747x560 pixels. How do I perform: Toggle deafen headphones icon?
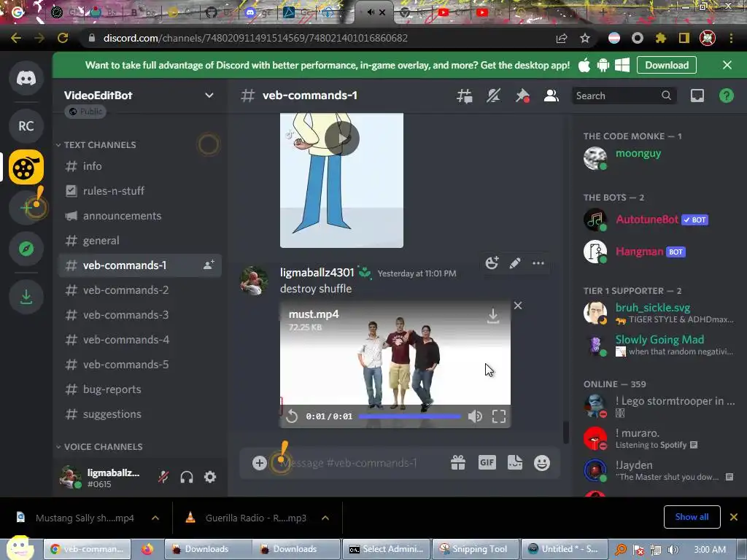click(187, 477)
